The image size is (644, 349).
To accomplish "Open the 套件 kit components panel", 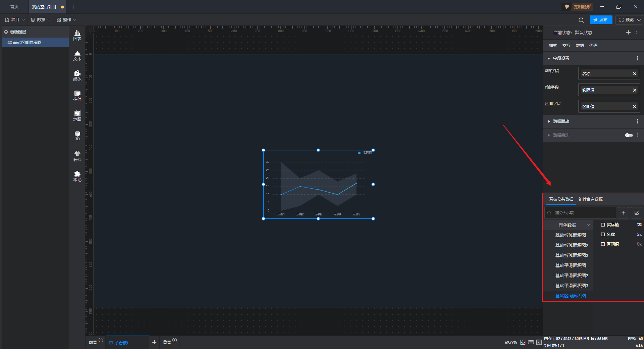I will click(x=77, y=156).
